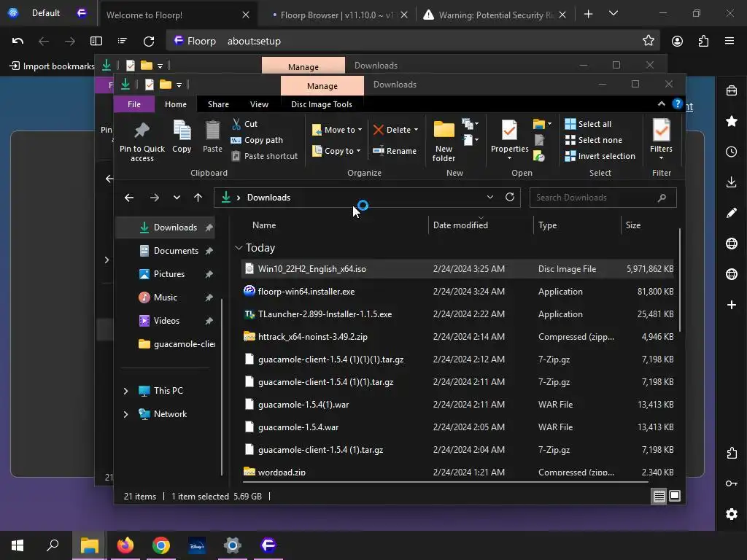Viewport: 747px width, 560px height.
Task: Open the Delete options dropdown arrow
Action: click(x=416, y=130)
